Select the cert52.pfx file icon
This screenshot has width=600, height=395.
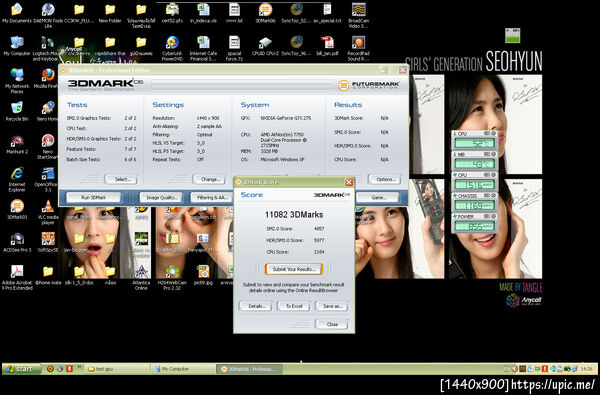tap(172, 13)
